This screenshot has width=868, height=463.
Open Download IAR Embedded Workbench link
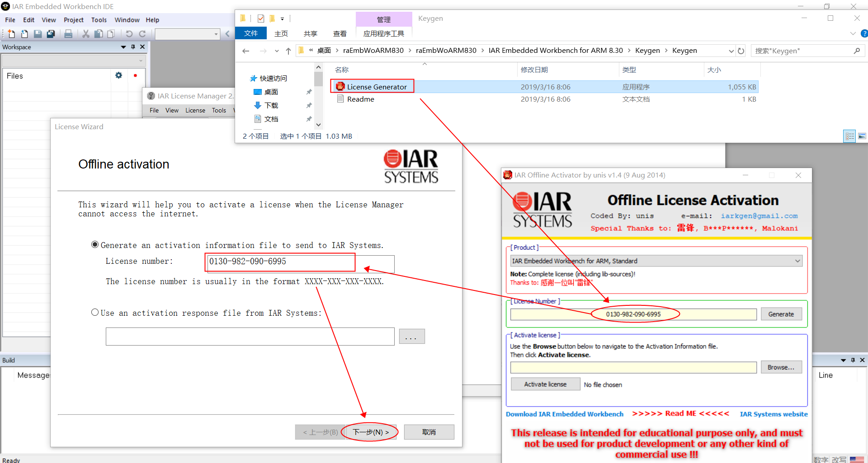coord(564,414)
